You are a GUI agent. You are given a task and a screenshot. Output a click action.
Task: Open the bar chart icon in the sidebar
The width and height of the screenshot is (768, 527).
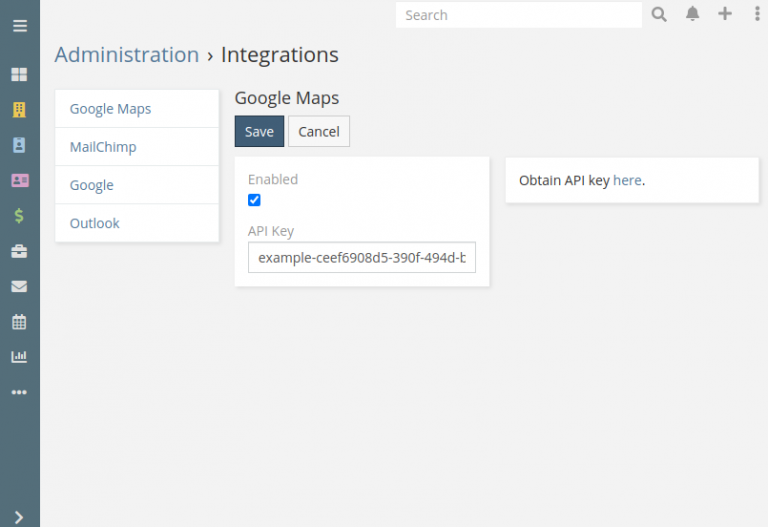click(x=19, y=357)
